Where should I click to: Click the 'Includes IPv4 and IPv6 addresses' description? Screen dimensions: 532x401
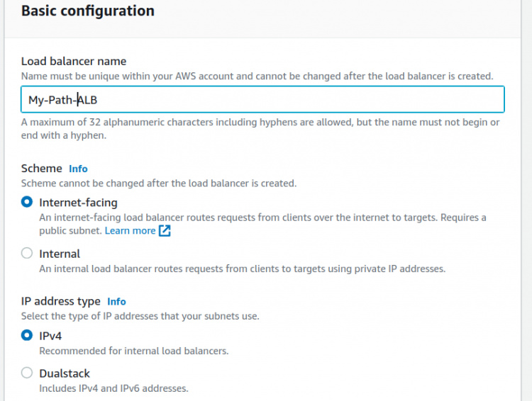tap(113, 388)
